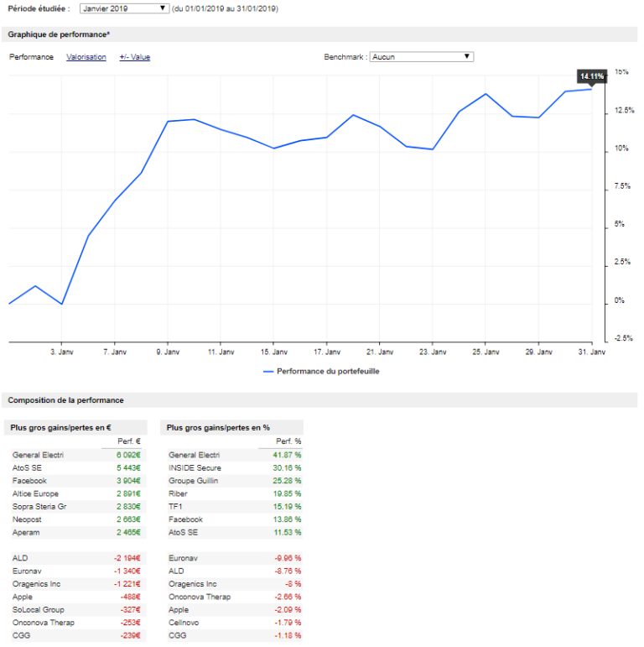Expand the Benchmark dropdown set to Aucun
644x647 pixels.
(422, 57)
